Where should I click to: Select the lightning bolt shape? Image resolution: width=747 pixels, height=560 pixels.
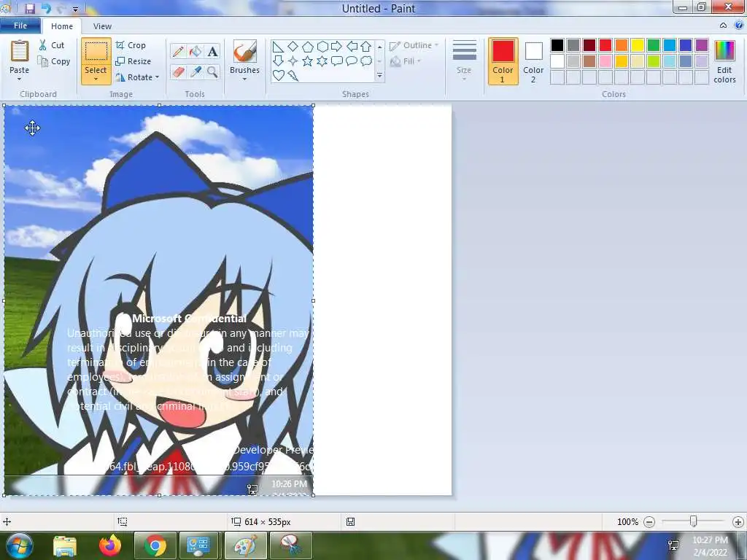293,75
